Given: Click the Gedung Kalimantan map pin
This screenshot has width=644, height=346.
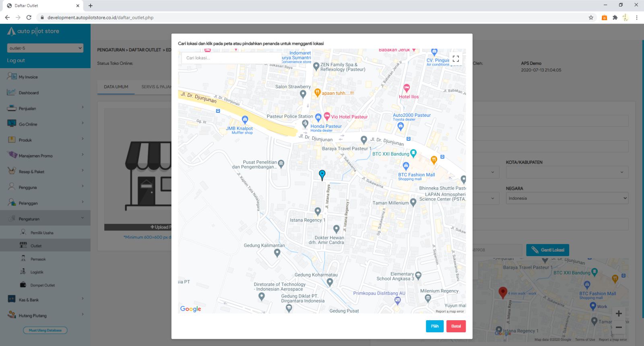Looking at the screenshot, I should point(277,253).
